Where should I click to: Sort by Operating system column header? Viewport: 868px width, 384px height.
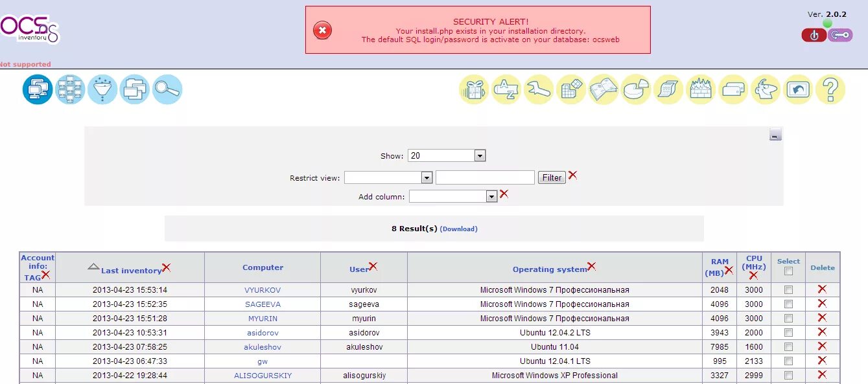[x=550, y=269]
